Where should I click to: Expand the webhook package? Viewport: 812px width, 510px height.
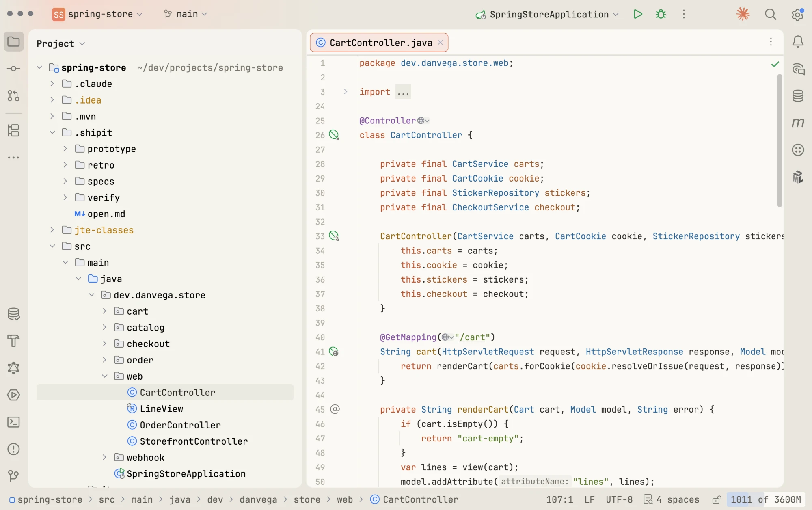pos(104,457)
